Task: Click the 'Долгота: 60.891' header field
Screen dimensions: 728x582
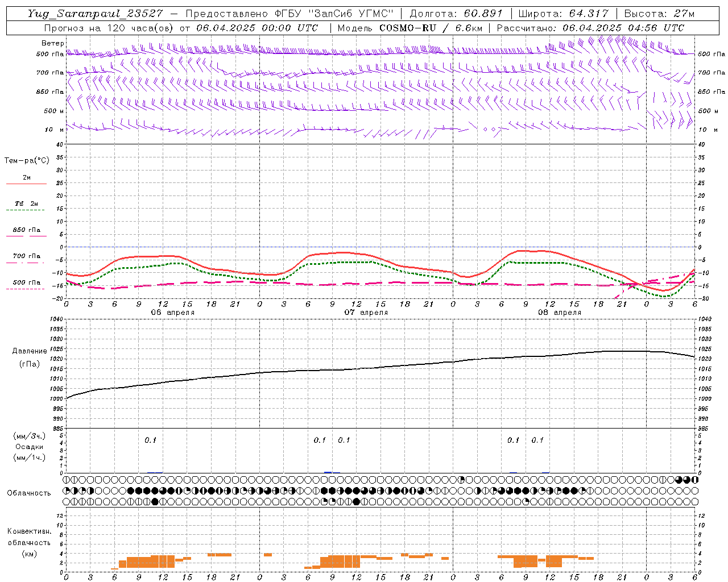Action: point(456,14)
